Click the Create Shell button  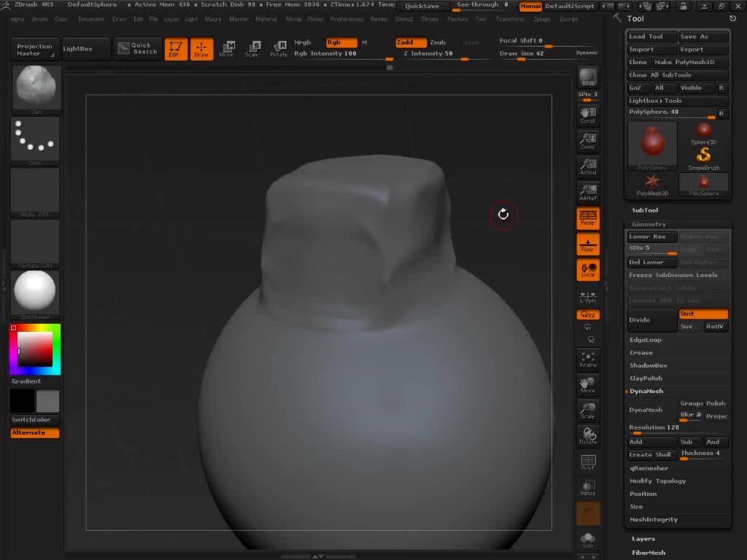651,455
